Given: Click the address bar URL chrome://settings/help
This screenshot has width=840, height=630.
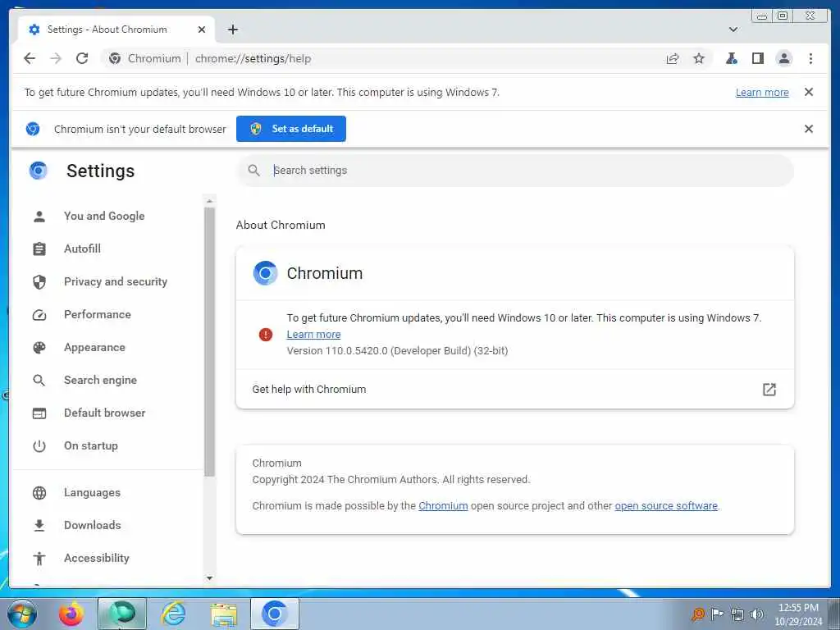Looking at the screenshot, I should pos(253,58).
